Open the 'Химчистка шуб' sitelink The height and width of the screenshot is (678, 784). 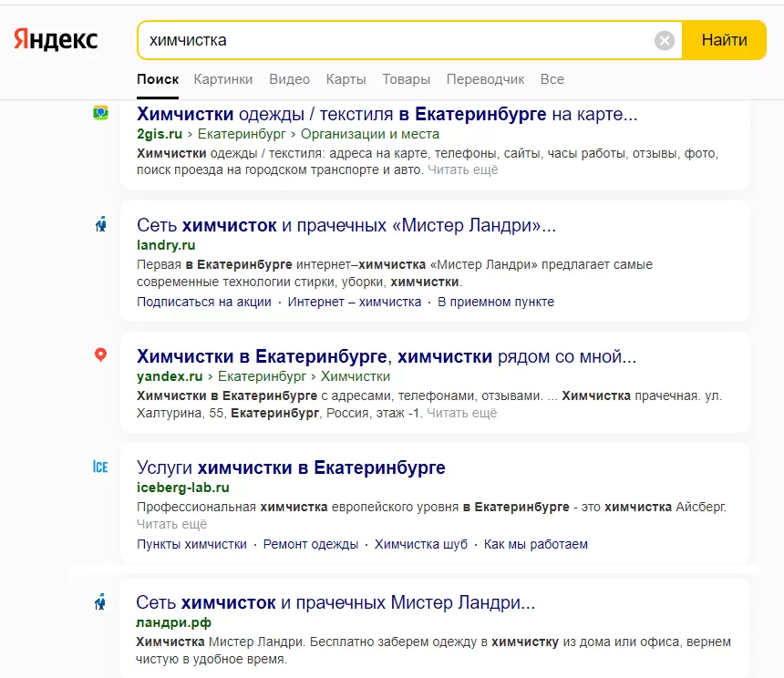(x=421, y=544)
